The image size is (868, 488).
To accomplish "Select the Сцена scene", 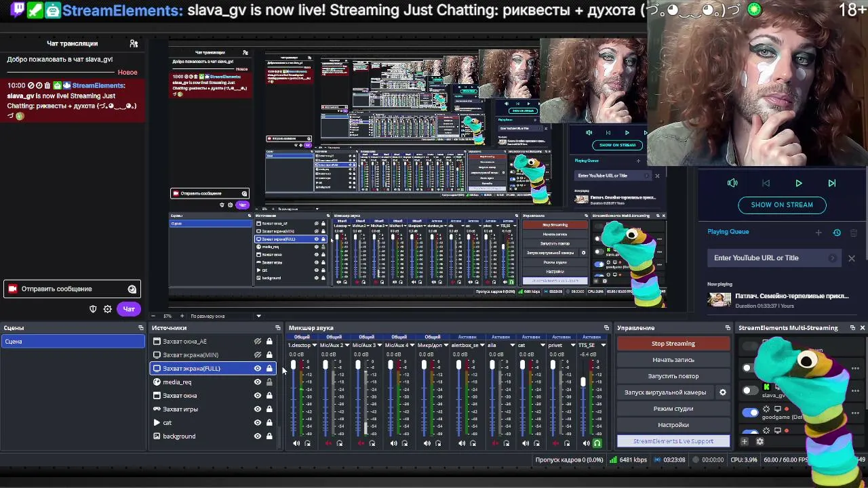I will click(x=73, y=342).
